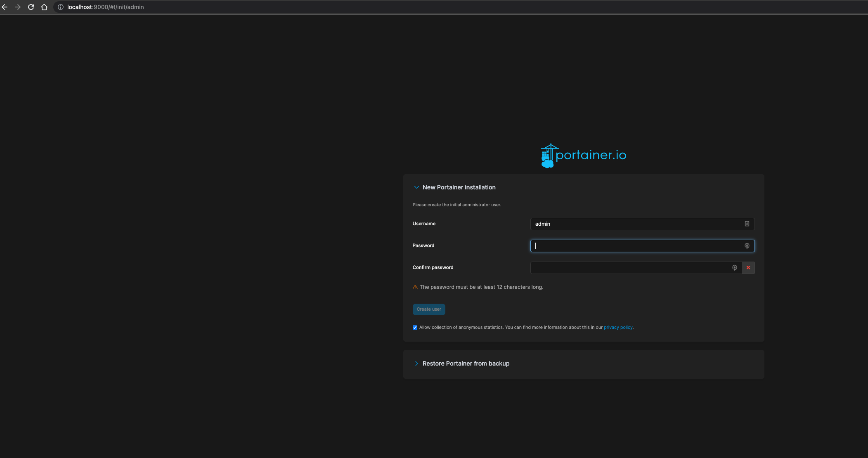Image resolution: width=868 pixels, height=458 pixels.
Task: Click the Create user button
Action: (428, 309)
